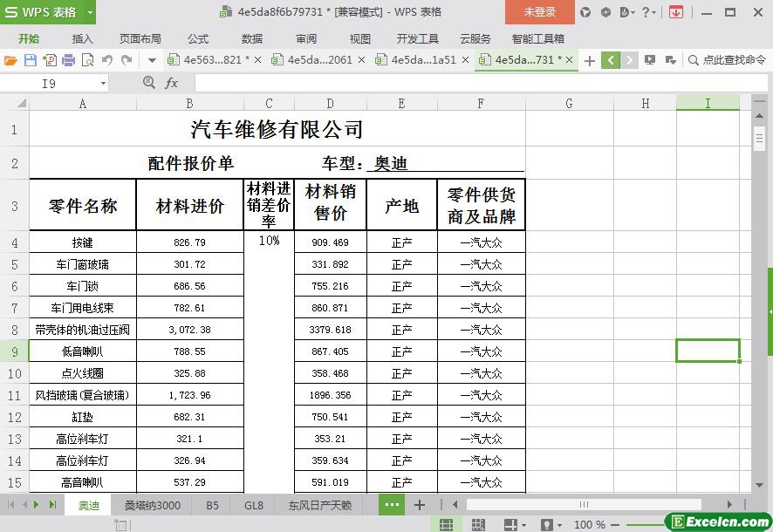
Task: Open the 开始 ribbon tab
Action: 29,38
